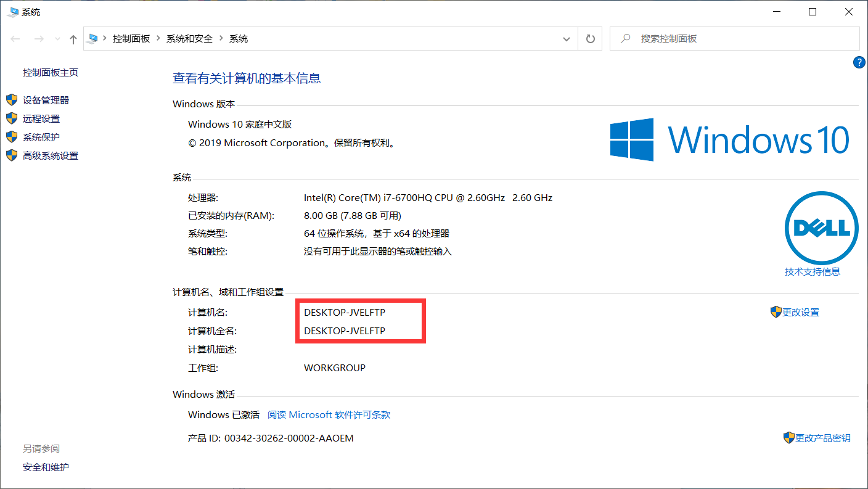Open 设备管理器 link
Screen dimensions: 868x489
tap(46, 100)
